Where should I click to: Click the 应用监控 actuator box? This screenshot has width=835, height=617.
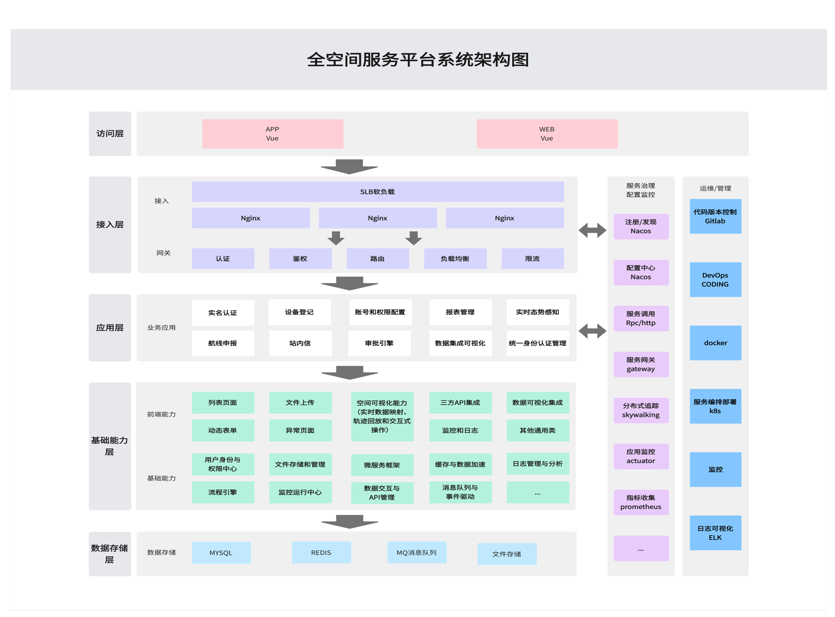click(x=641, y=456)
